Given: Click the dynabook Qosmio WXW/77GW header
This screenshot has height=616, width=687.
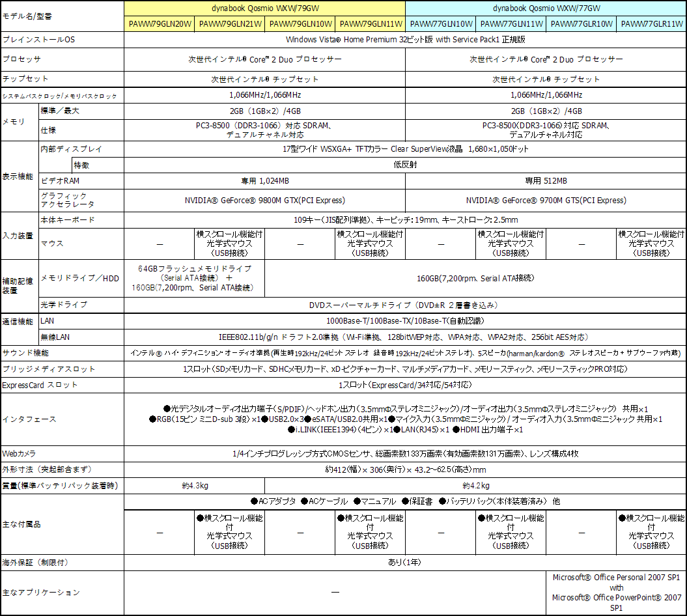Looking at the screenshot, I should point(546,8).
